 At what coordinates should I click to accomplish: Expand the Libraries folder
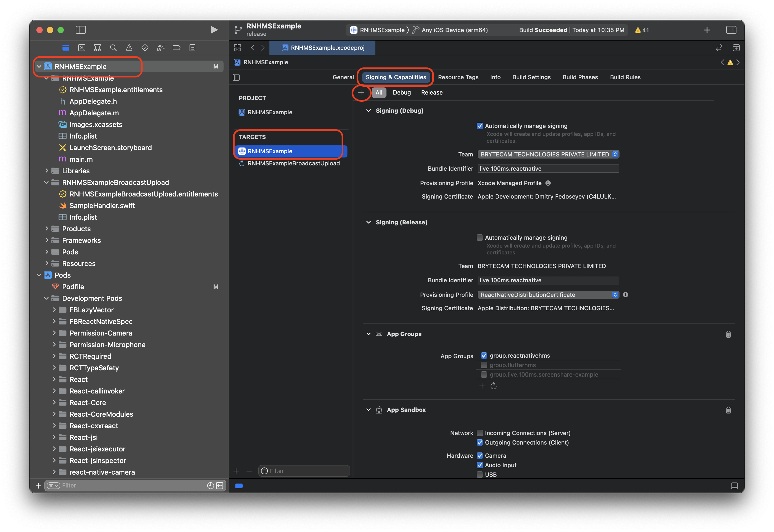(x=47, y=171)
